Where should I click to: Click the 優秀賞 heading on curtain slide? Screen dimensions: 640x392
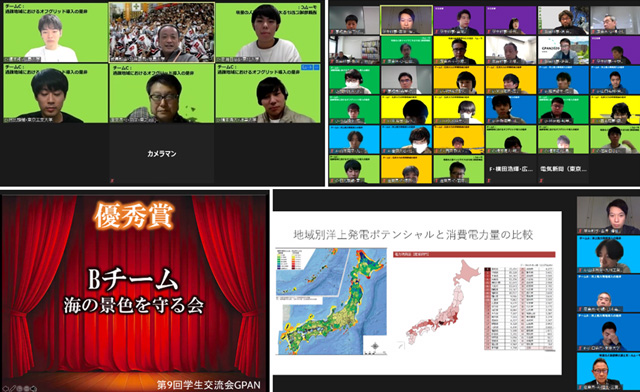tap(134, 216)
